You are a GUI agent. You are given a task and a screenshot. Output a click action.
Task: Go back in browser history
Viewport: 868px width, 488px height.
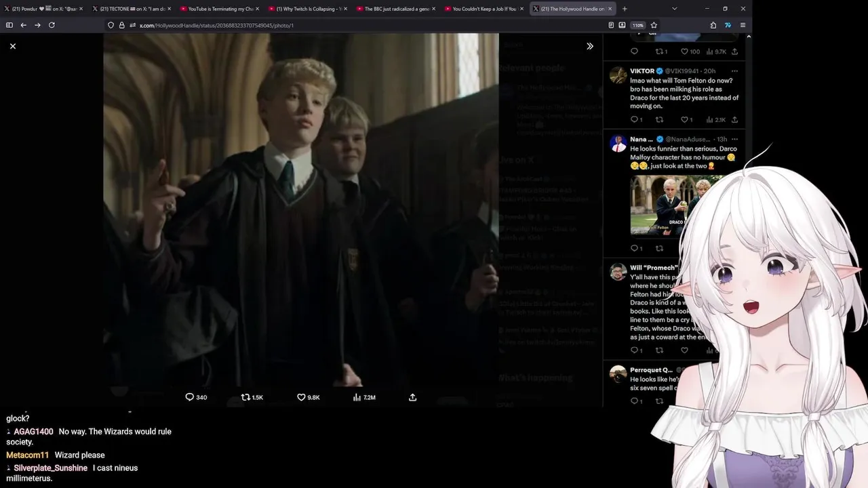(23, 25)
